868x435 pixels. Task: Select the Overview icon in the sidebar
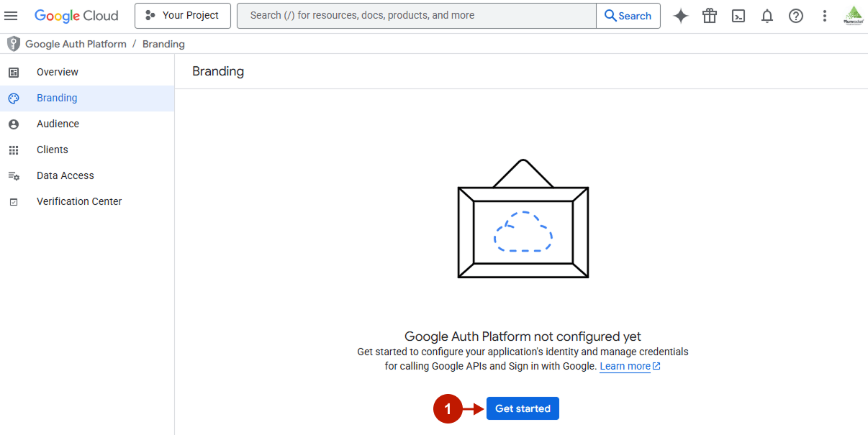coord(14,72)
